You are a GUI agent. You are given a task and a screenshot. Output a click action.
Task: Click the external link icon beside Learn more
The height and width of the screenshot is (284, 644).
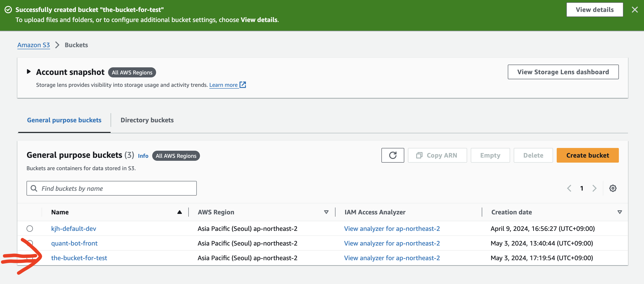(x=243, y=85)
